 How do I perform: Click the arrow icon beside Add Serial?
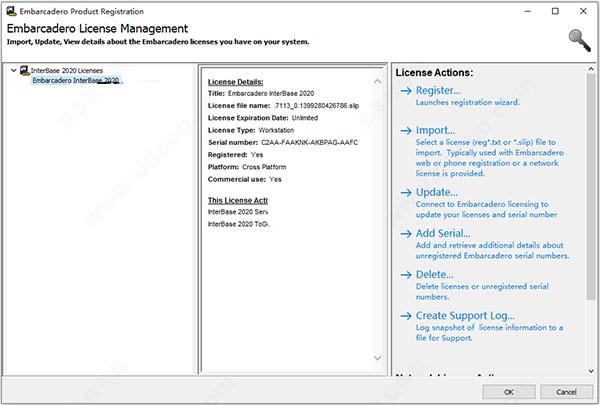[x=406, y=234]
